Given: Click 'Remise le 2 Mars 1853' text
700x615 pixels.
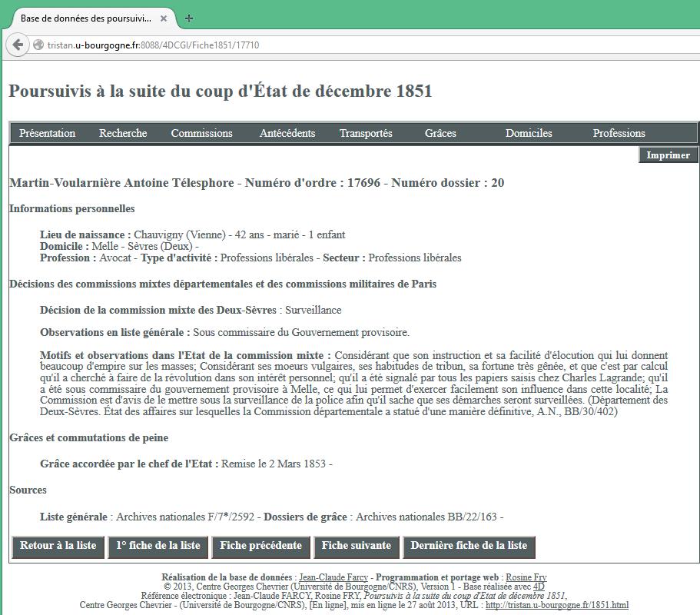Looking at the screenshot, I should [274, 464].
